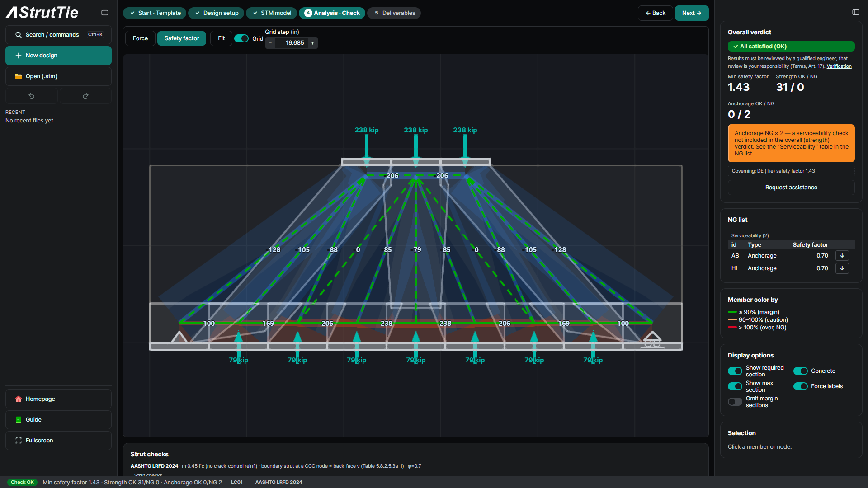The height and width of the screenshot is (488, 868).
Task: Click the left pin support symbol
Action: 179,338
